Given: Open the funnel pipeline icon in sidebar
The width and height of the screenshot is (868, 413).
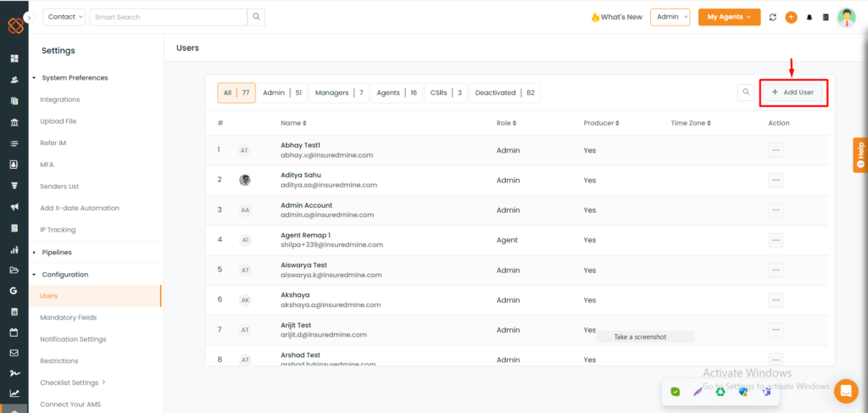Looking at the screenshot, I should tap(14, 186).
